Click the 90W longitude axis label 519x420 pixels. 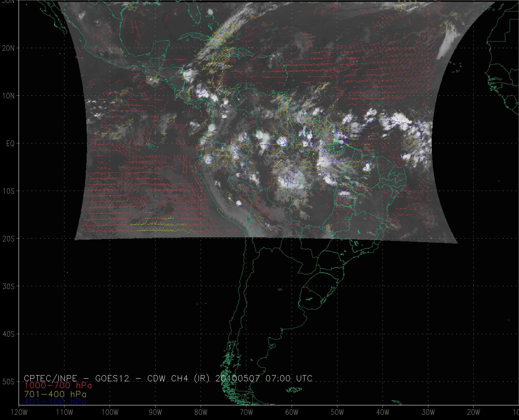click(x=155, y=412)
